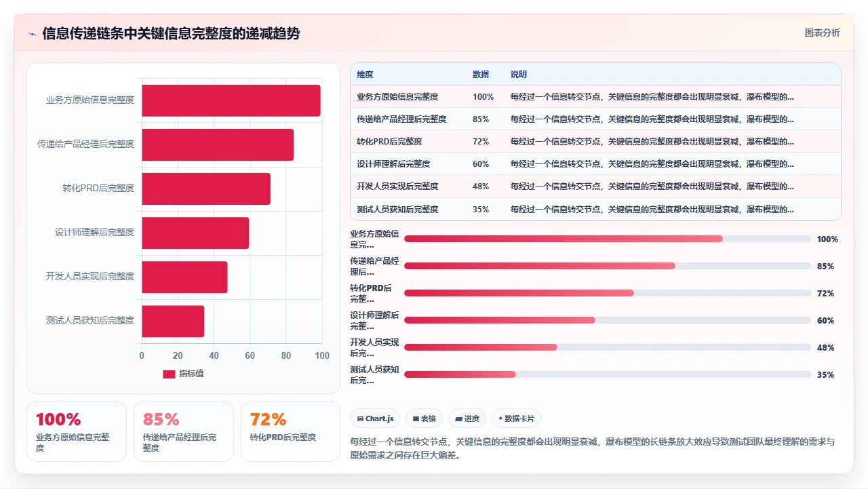
Task: Click the 48% progress bar
Action: coord(608,347)
